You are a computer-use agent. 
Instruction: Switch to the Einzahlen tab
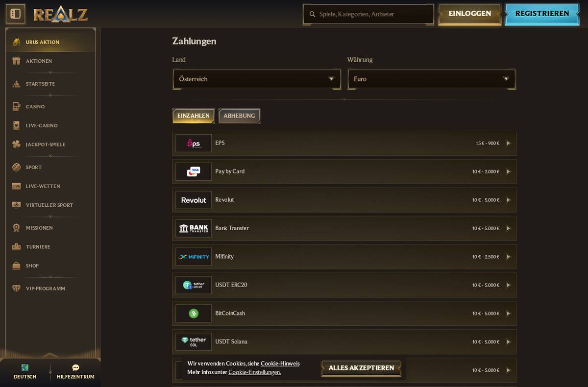click(x=194, y=116)
